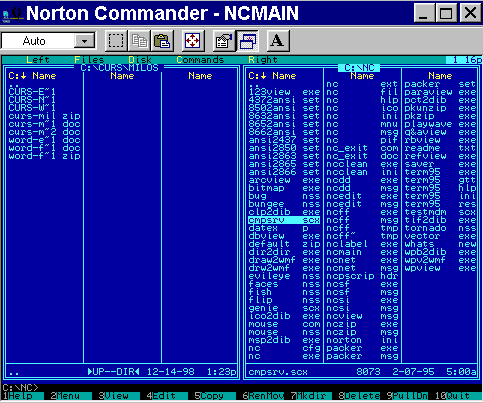Open the Properties toolbar icon
The image size is (483, 403).
click(224, 41)
